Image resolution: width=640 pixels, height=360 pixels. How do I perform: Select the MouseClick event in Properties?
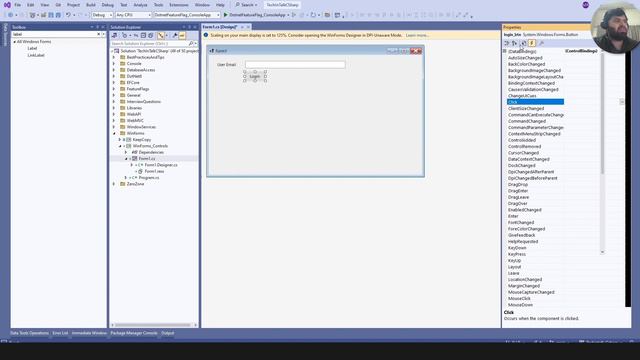pos(519,298)
